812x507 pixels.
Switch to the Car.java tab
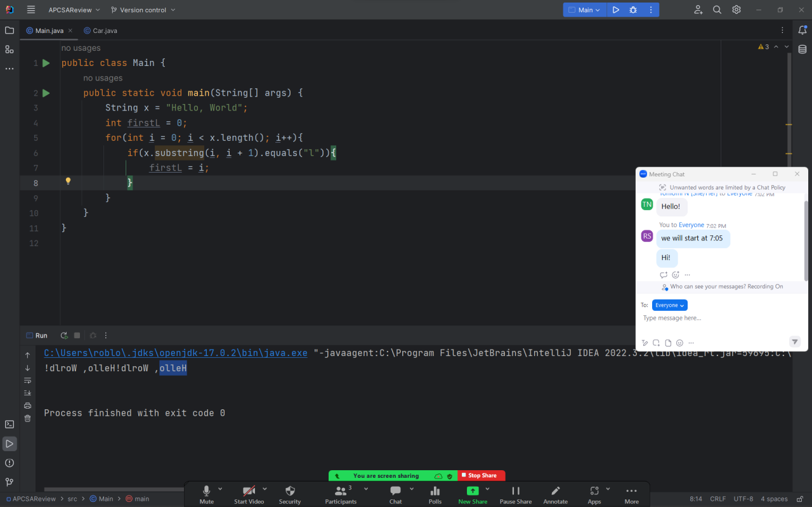coord(101,30)
